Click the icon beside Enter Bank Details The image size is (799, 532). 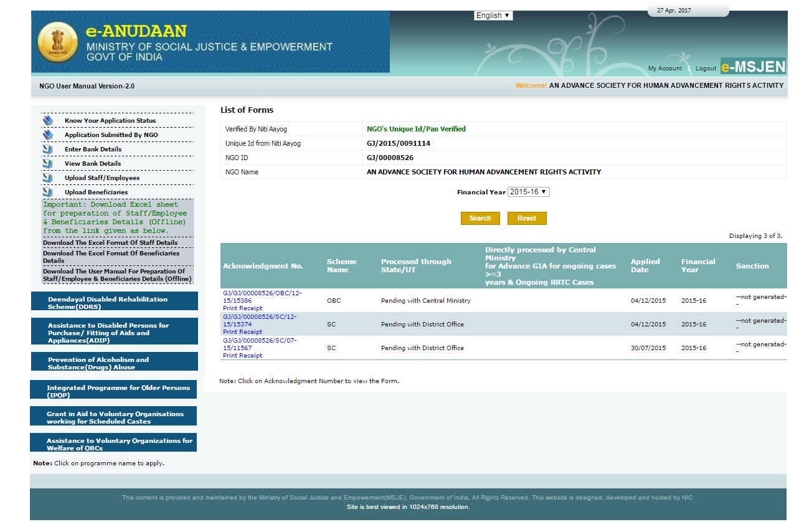[x=48, y=150]
